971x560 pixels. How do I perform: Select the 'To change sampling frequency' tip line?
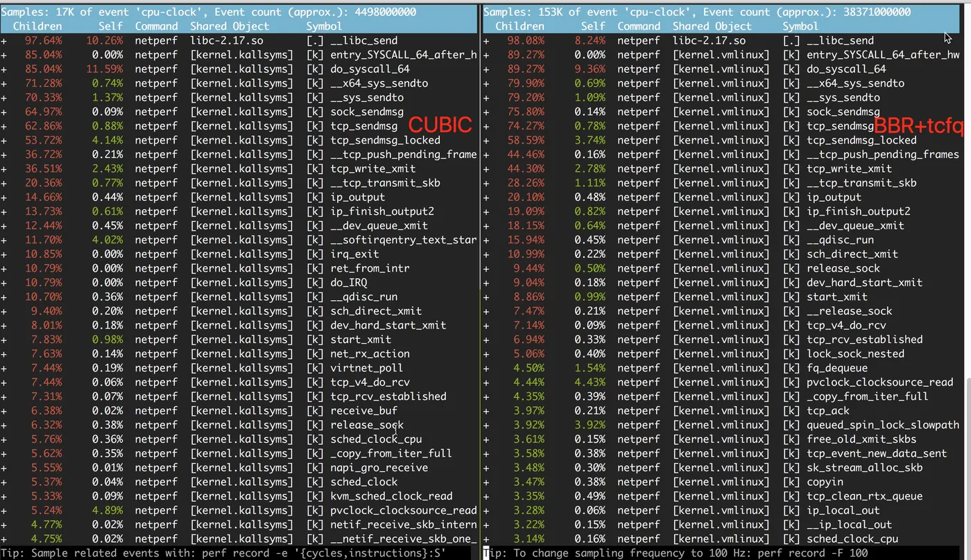(x=675, y=553)
